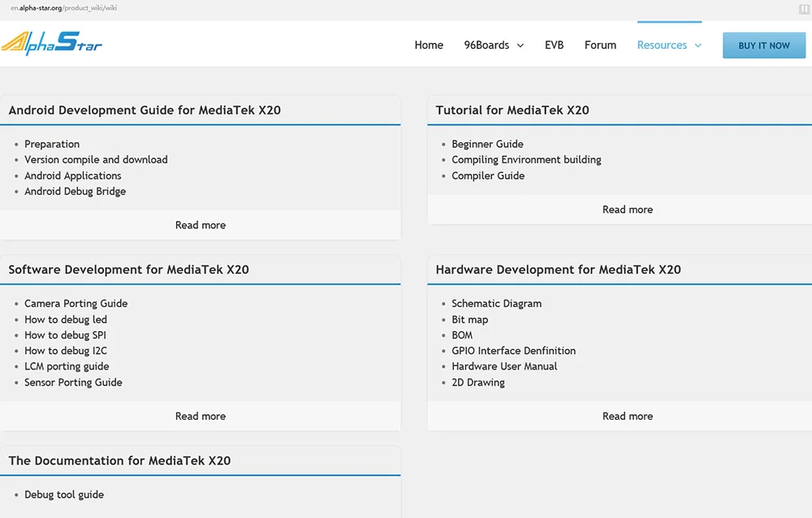Open the Forum menu item
Image resolution: width=812 pixels, height=518 pixels.
(600, 45)
